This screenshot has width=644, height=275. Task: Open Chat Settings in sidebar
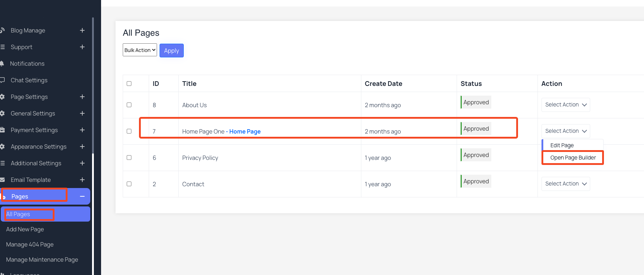(29, 80)
